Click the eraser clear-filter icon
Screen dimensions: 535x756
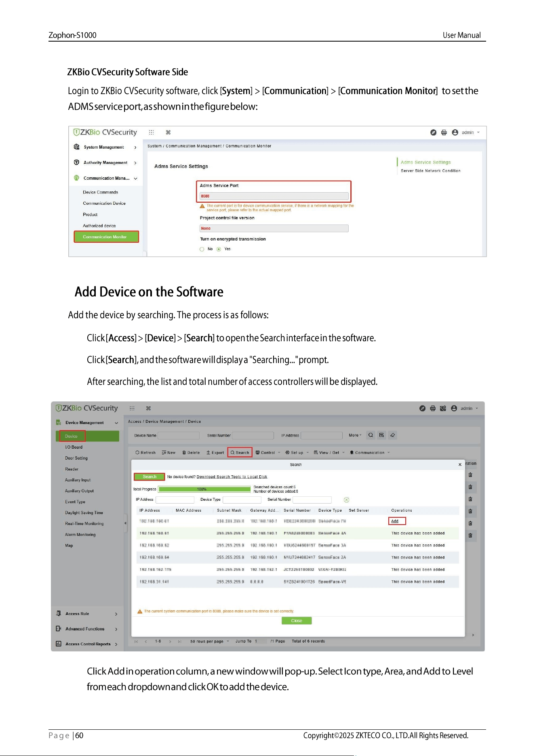(x=392, y=435)
